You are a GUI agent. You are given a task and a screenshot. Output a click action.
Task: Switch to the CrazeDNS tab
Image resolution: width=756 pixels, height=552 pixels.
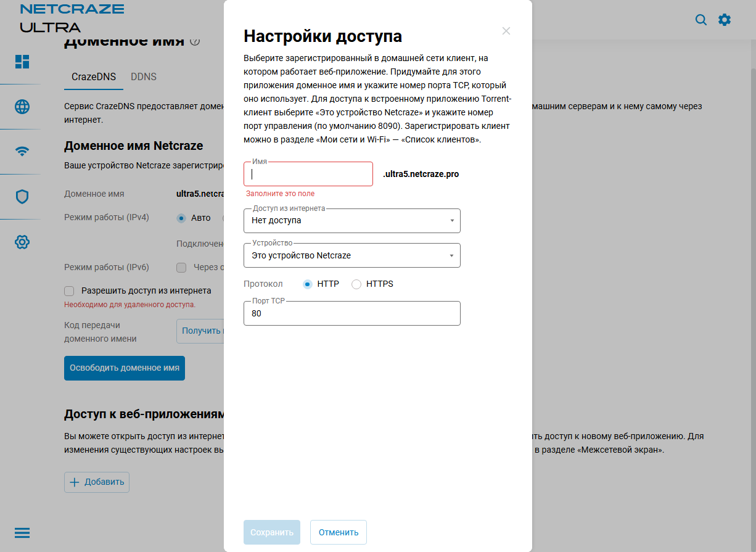(94, 77)
